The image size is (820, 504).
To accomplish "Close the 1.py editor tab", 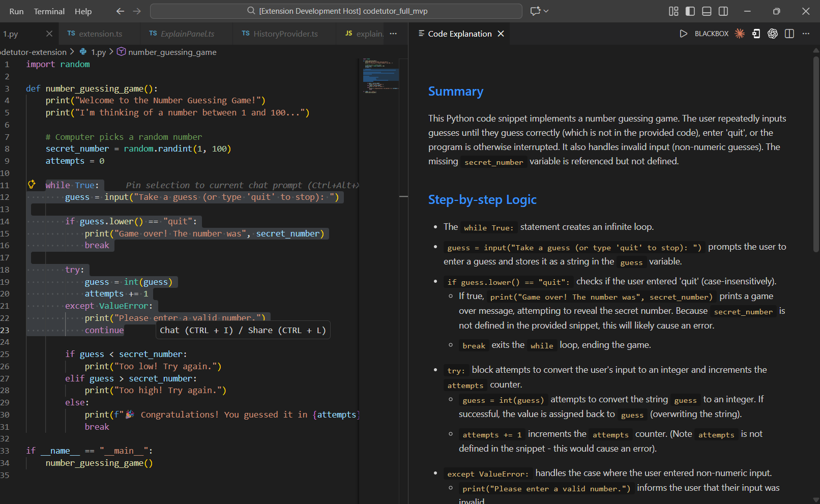I will click(49, 34).
